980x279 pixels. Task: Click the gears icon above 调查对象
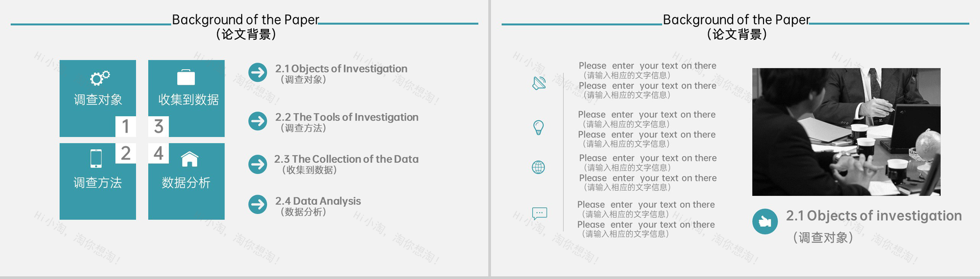click(100, 78)
